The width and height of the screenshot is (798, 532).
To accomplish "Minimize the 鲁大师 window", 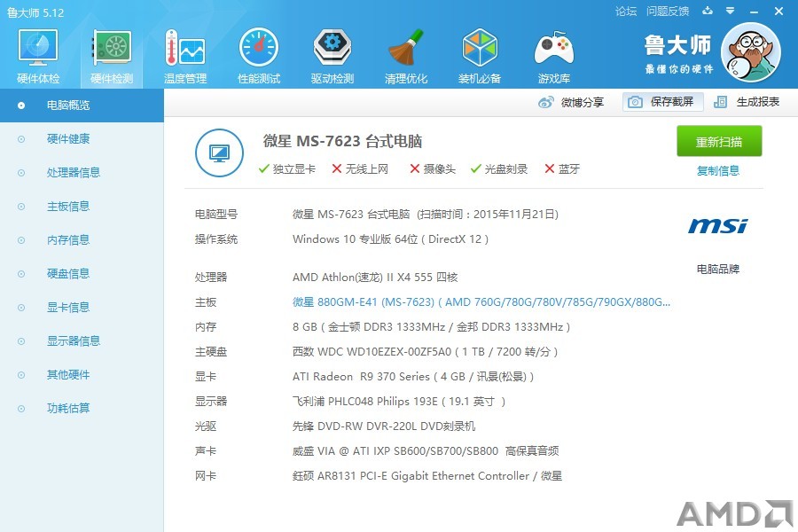I will (755, 12).
